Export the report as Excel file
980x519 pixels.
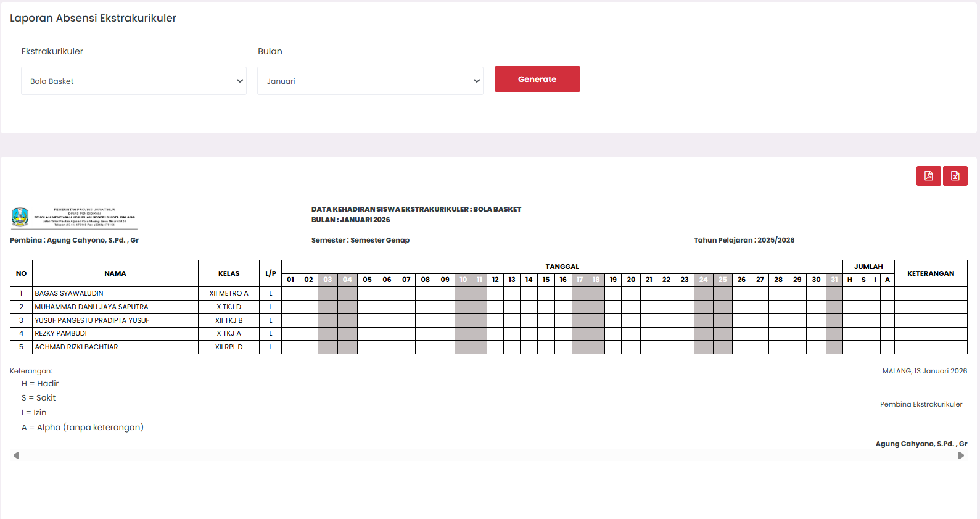955,176
